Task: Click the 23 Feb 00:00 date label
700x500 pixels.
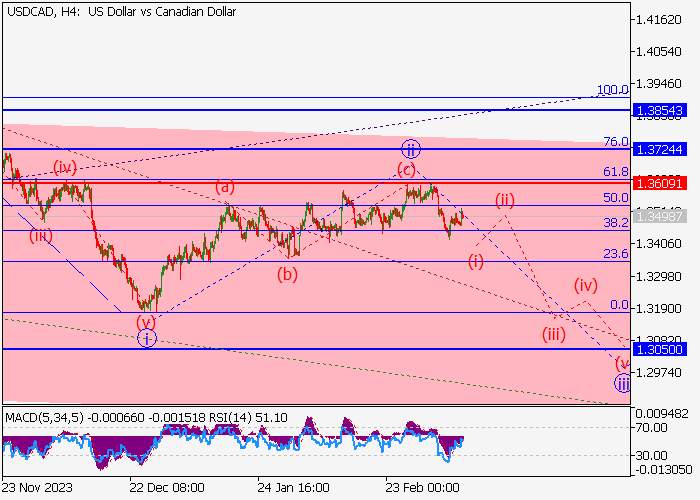Action: (422, 487)
